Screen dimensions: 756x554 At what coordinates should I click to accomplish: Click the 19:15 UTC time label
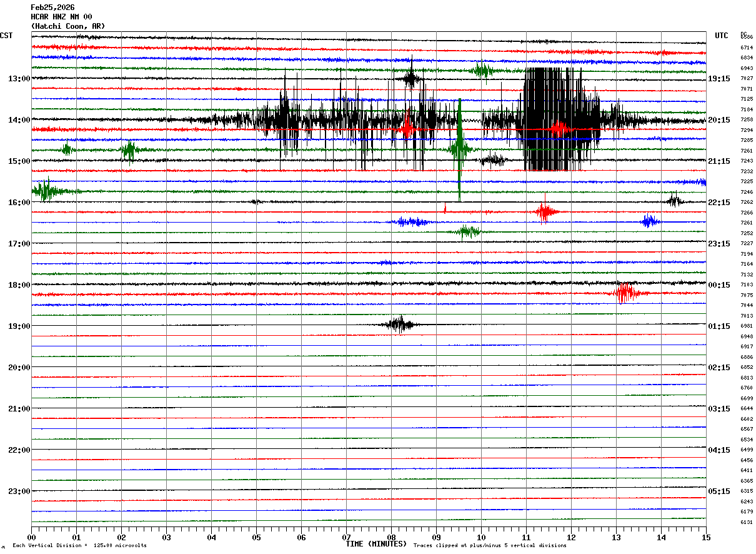point(719,79)
